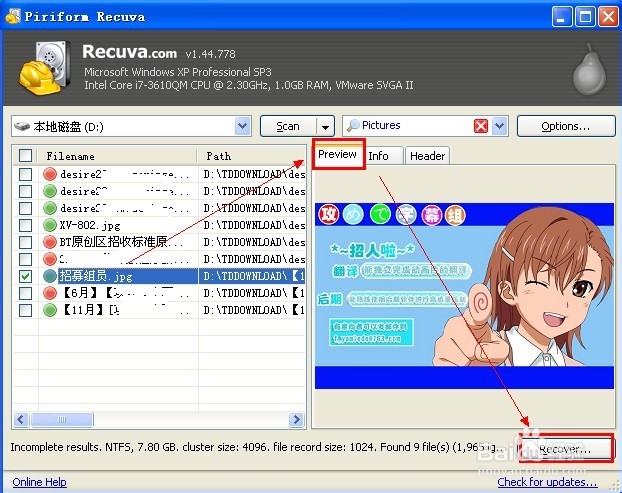Expand the Scan button dropdown arrow
The height and width of the screenshot is (493, 622).
325,127
